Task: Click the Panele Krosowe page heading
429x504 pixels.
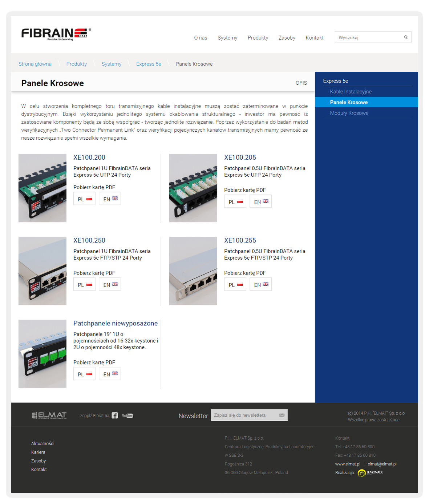Action: pyautogui.click(x=53, y=83)
